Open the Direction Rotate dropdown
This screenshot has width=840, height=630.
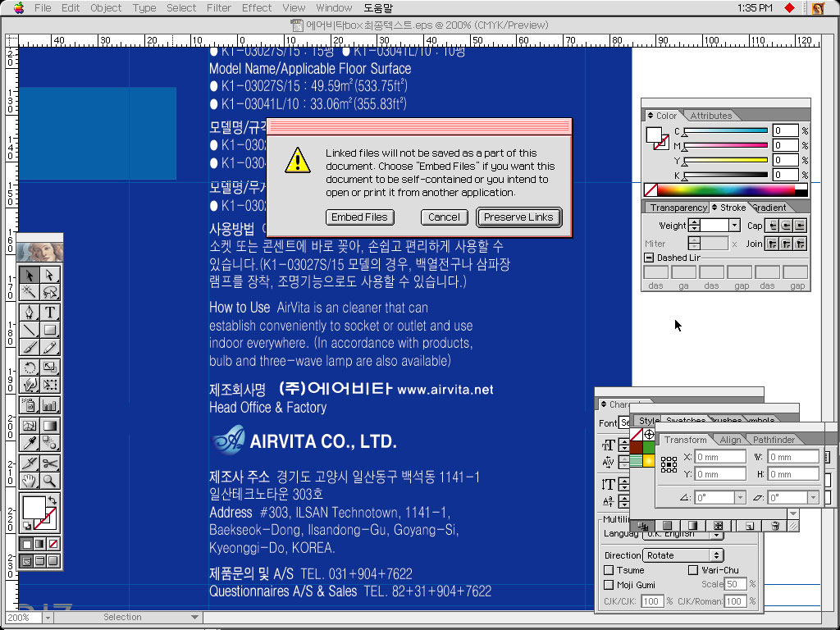coord(716,555)
